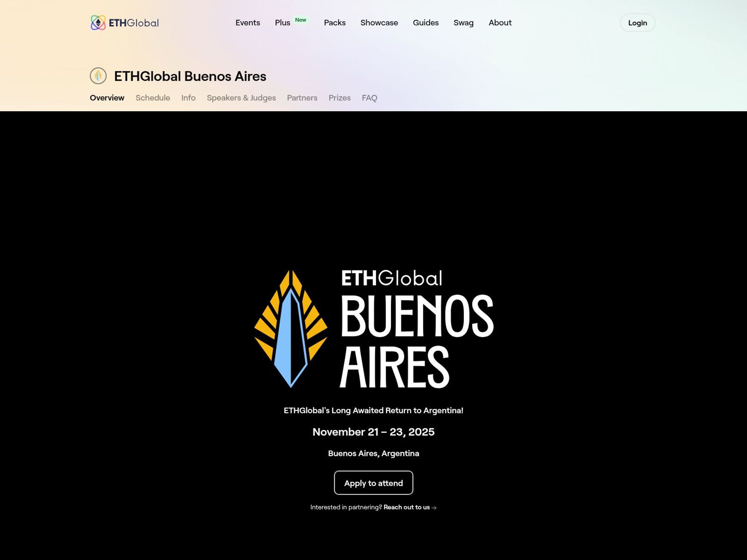
Task: Click the Interested in partnering? text
Action: pyautogui.click(x=346, y=507)
